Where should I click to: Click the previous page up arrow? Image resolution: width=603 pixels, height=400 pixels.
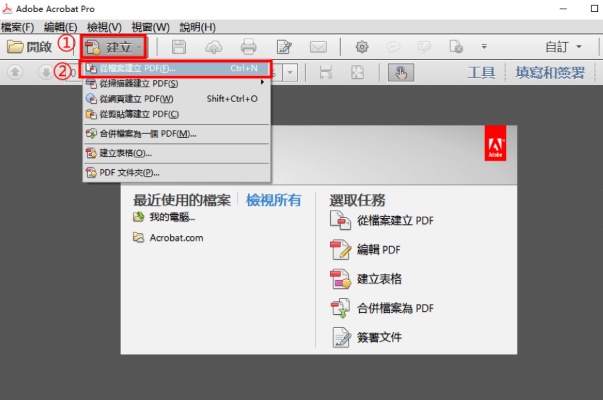15,72
